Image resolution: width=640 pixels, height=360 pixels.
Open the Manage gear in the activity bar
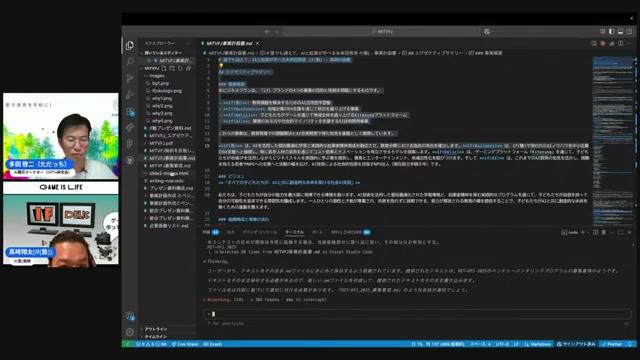130,332
